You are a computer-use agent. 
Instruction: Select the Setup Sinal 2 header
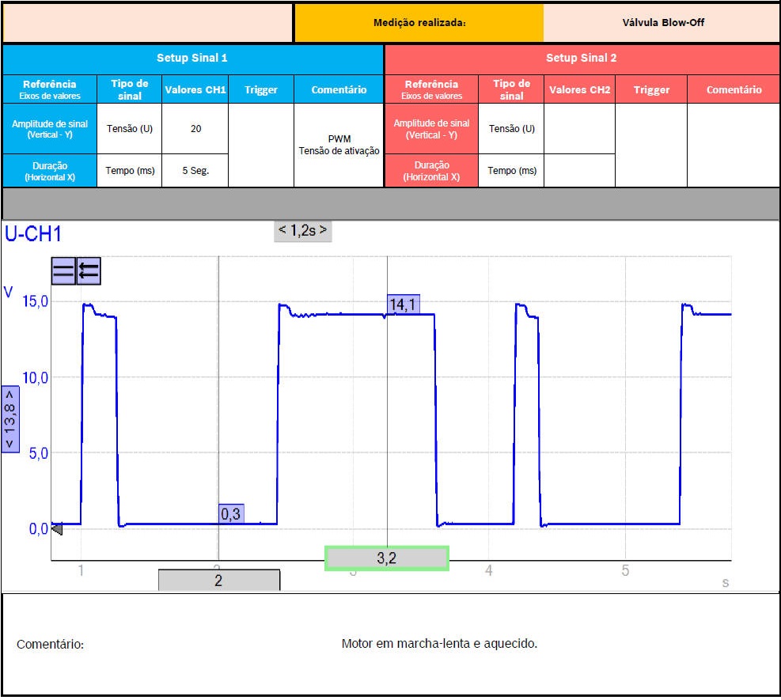point(581,59)
